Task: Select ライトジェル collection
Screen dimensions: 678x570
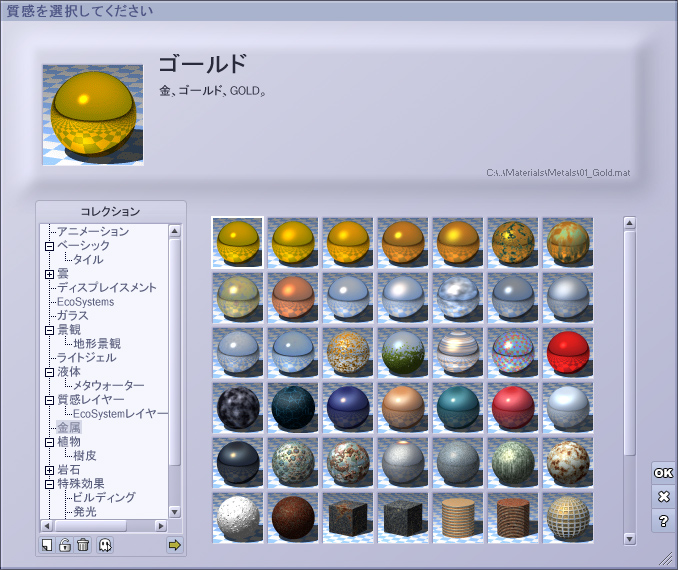Action: point(86,358)
